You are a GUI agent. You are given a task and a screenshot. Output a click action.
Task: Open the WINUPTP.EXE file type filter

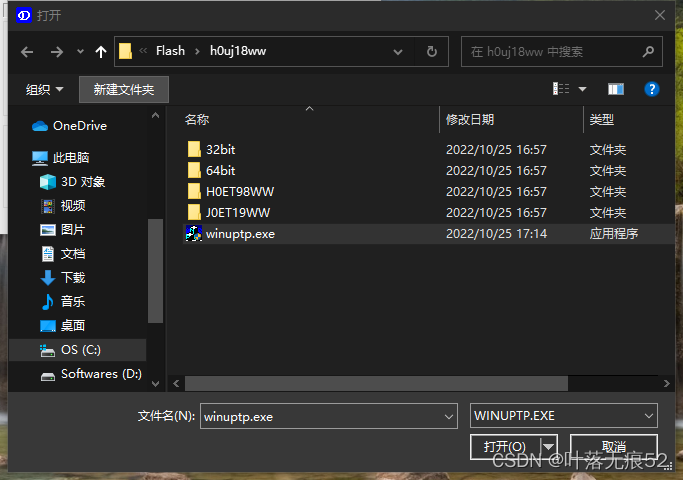564,416
